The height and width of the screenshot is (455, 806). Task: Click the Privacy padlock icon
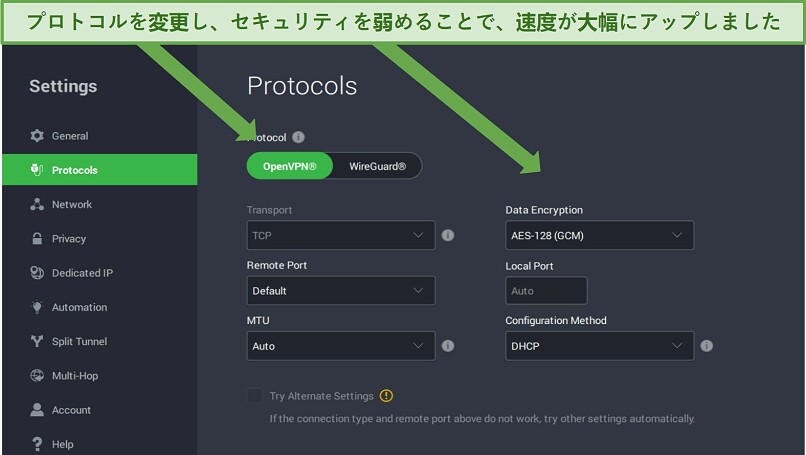coord(37,239)
